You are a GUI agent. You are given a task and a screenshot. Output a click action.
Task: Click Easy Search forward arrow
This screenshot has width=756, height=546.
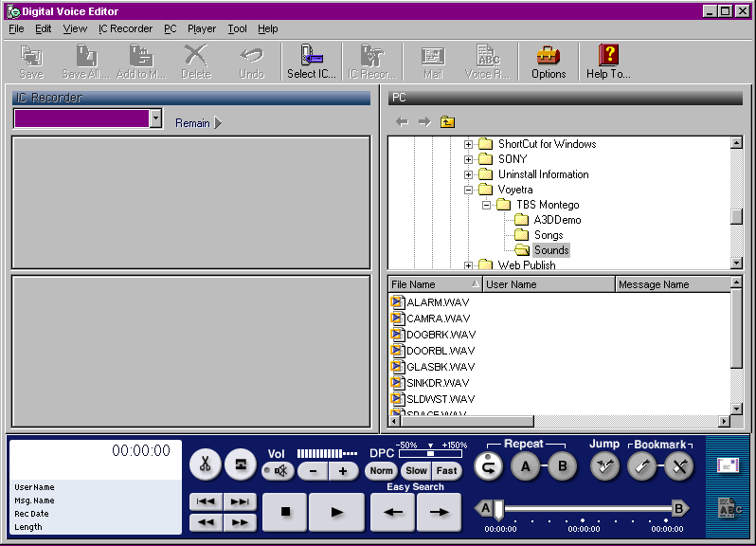[x=439, y=512]
